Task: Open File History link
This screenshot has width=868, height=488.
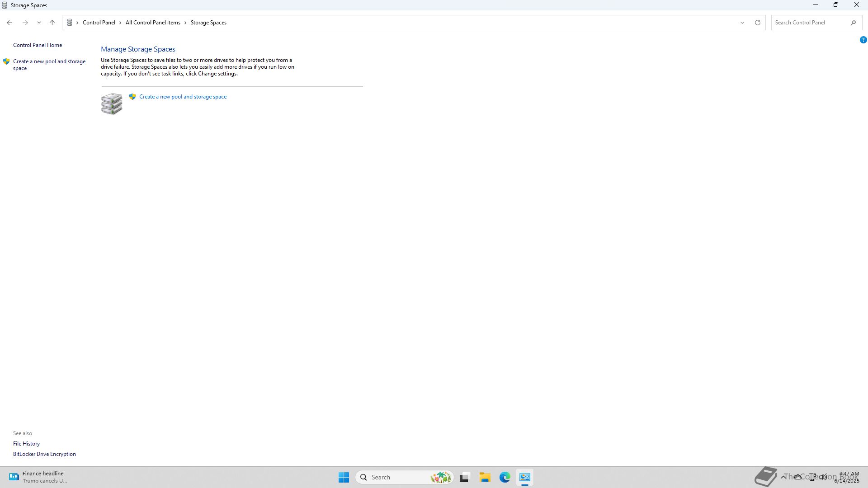Action: 26,444
